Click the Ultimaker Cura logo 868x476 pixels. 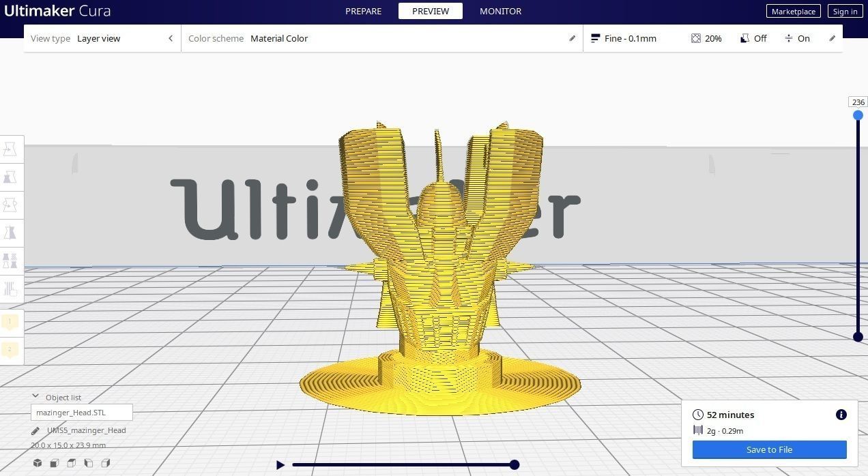click(57, 11)
